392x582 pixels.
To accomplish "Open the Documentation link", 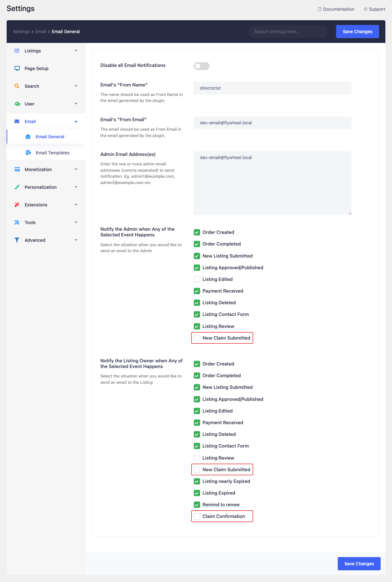I will (336, 9).
